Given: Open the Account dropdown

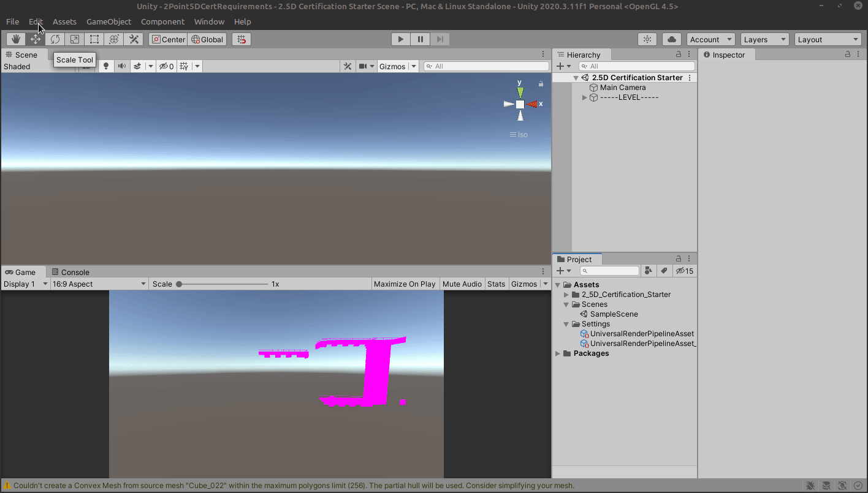Looking at the screenshot, I should coord(711,39).
